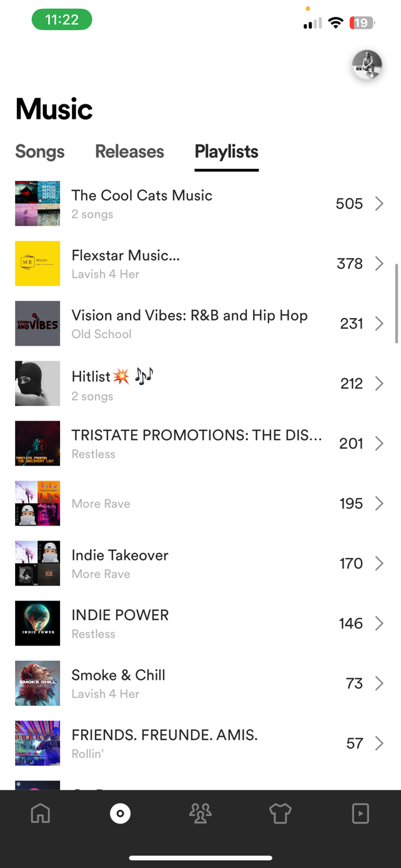
Task: Open the profile avatar at top right
Action: 367,65
